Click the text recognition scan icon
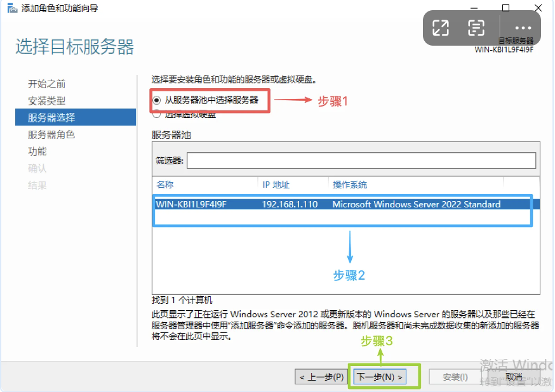This screenshot has width=555, height=392. click(476, 28)
